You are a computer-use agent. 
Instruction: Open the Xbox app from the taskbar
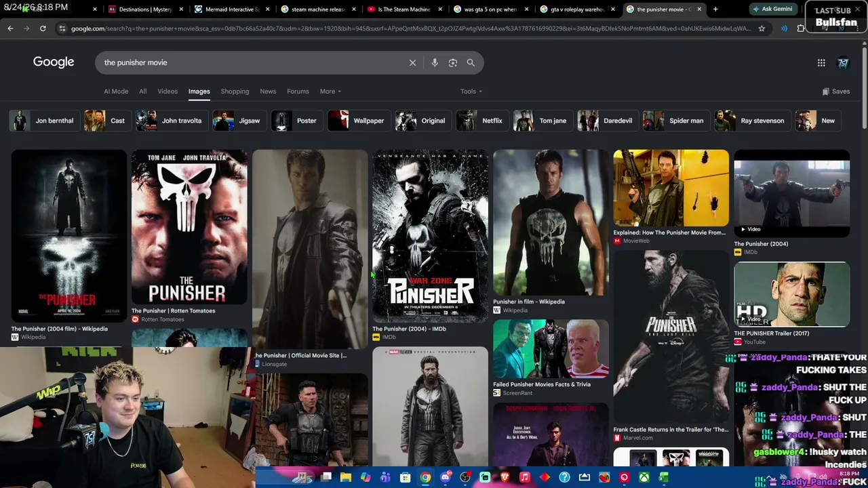[x=644, y=477]
